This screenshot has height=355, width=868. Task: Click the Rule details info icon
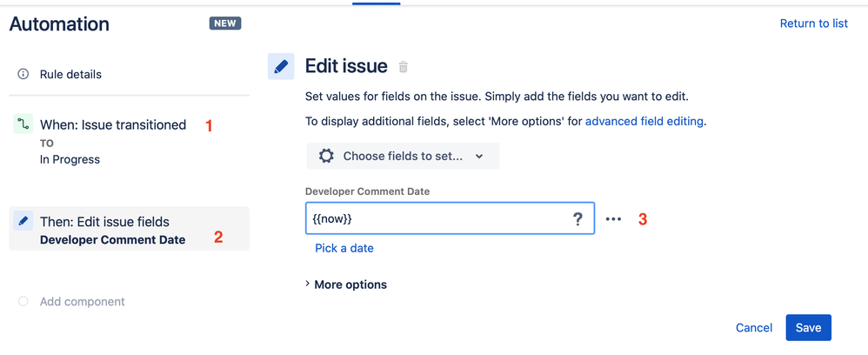pos(23,74)
